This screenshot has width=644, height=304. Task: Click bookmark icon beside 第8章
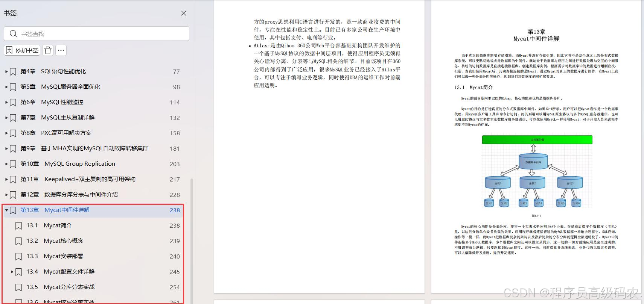coord(13,133)
